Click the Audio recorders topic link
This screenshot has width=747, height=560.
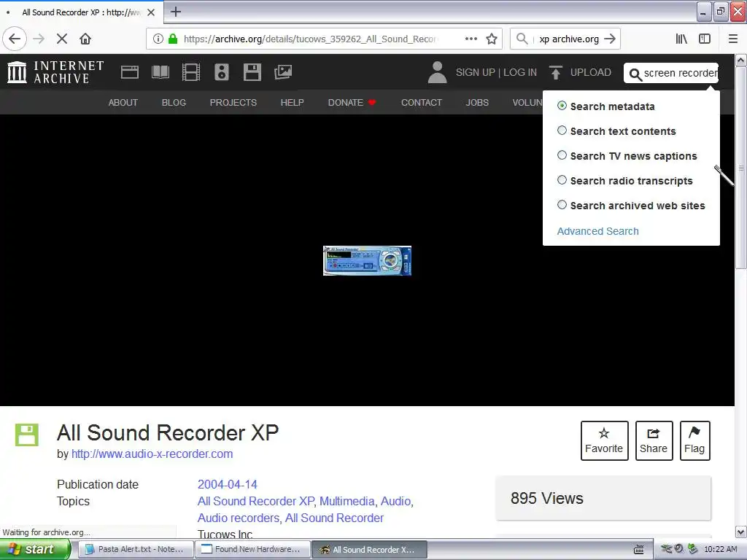coord(239,518)
